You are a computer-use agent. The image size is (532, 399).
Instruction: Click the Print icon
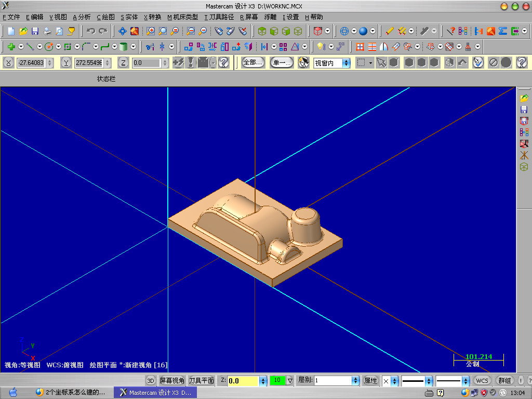[x=47, y=31]
